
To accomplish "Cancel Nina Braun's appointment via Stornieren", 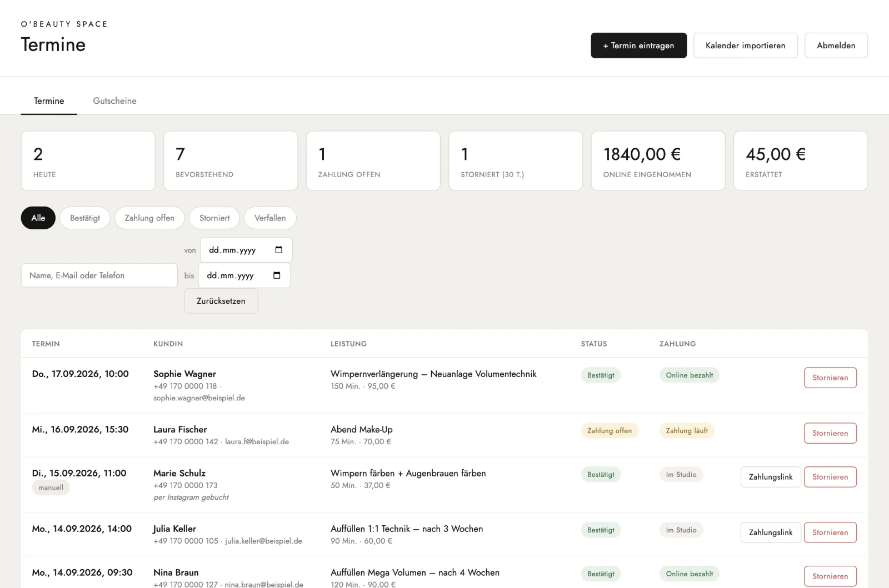I will point(830,576).
